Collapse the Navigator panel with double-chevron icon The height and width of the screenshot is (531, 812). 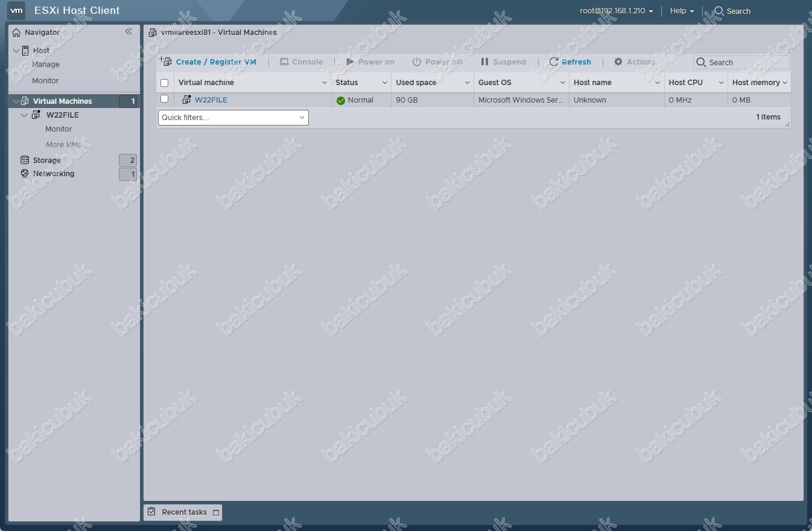click(128, 31)
